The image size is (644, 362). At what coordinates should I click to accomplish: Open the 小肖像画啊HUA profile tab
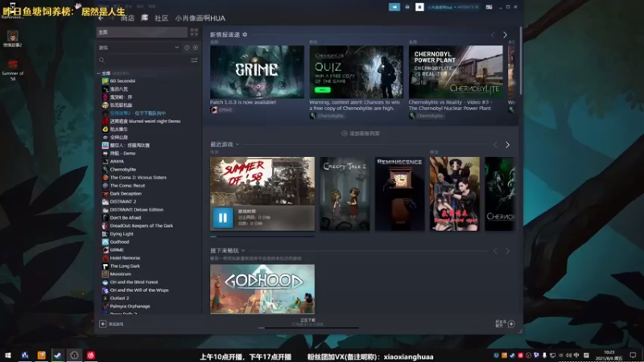pyautogui.click(x=200, y=19)
